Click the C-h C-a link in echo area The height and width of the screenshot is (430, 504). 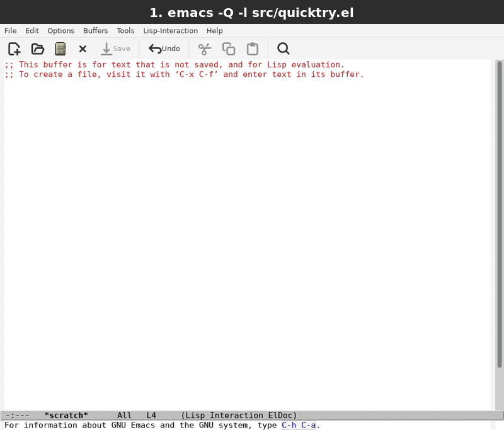pos(299,425)
